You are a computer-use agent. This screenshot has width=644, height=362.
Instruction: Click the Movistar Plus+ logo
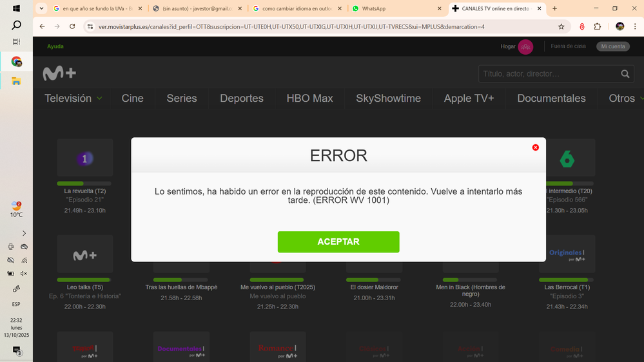click(x=59, y=73)
